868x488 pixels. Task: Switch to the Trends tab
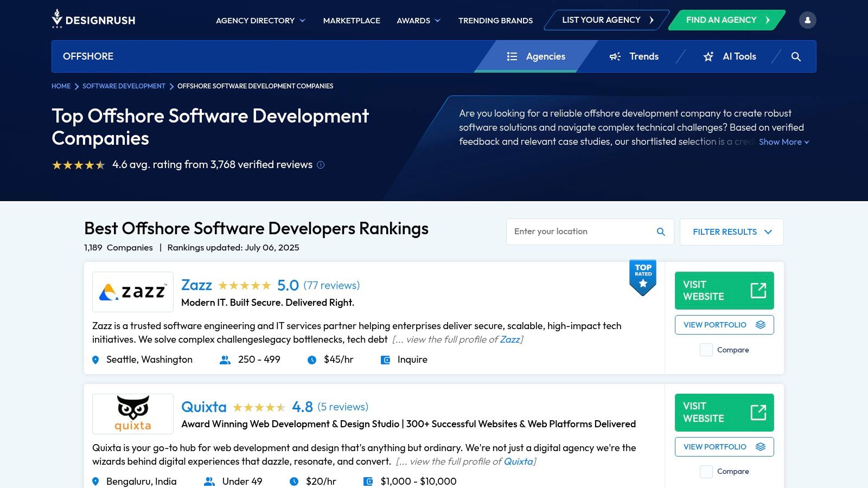(634, 56)
